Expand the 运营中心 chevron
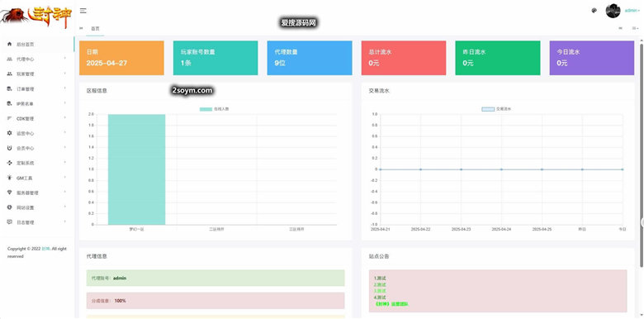Screen dimensions: 644x319 (x=65, y=133)
